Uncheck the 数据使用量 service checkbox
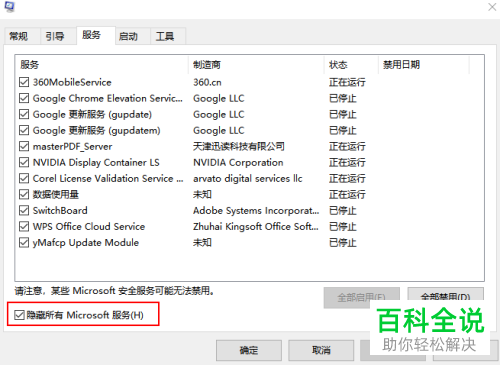500x365 pixels. (24, 194)
